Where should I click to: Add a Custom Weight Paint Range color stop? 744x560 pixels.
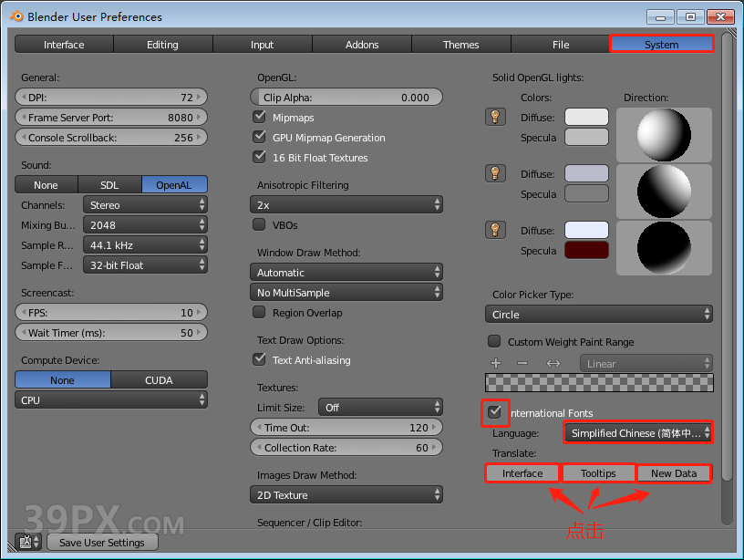click(495, 362)
